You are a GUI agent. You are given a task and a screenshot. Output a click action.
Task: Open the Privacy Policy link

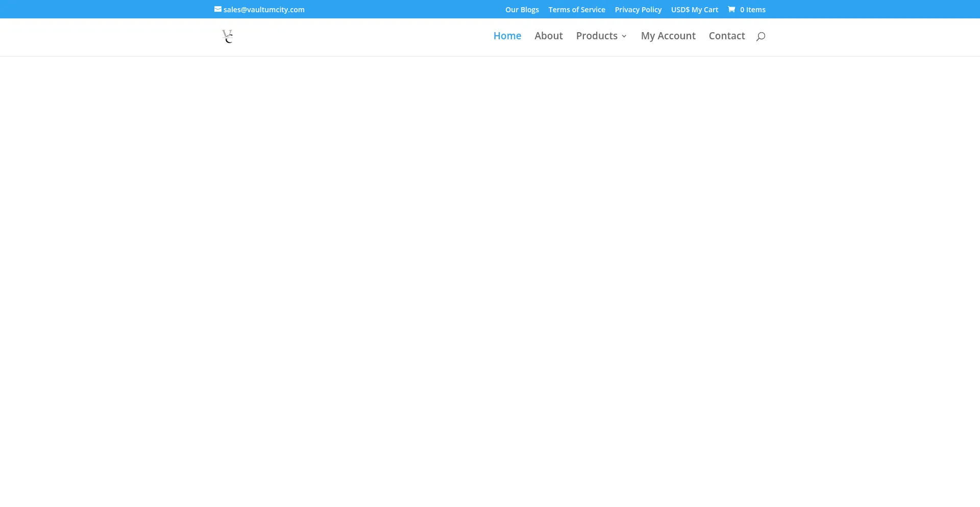click(638, 10)
